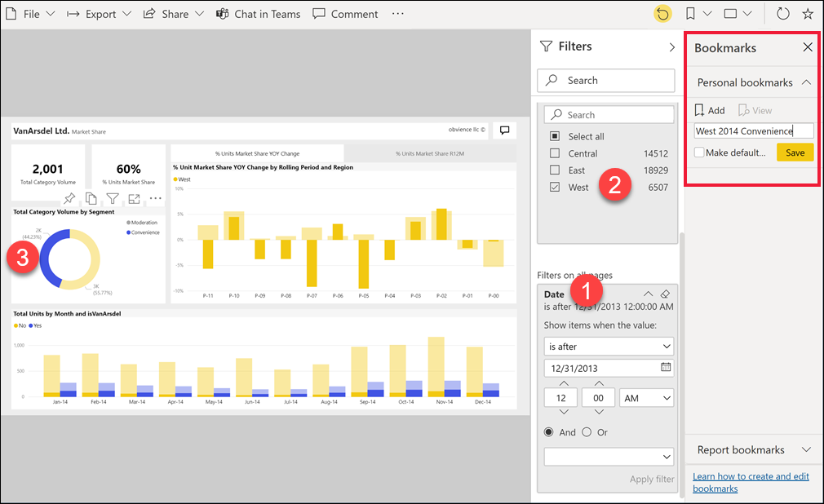Open Learn how to create and edit bookmarks link
This screenshot has width=824, height=504.
(x=751, y=483)
